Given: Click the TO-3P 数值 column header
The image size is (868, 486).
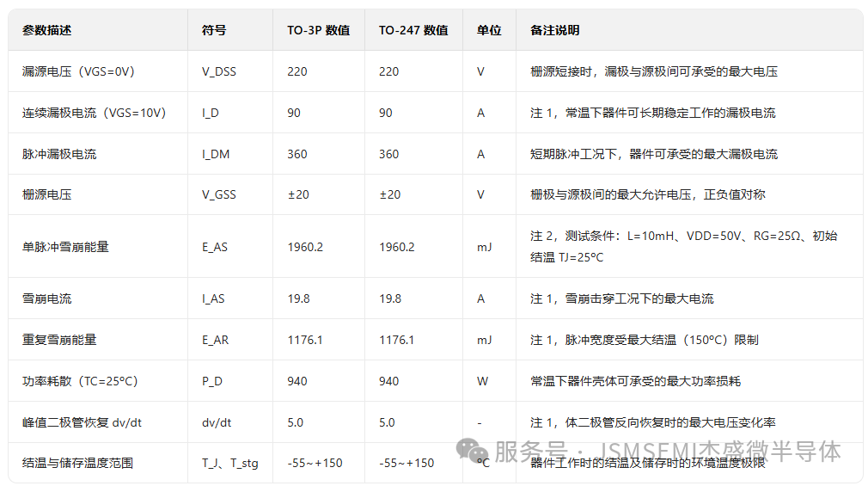Looking at the screenshot, I should tap(318, 30).
